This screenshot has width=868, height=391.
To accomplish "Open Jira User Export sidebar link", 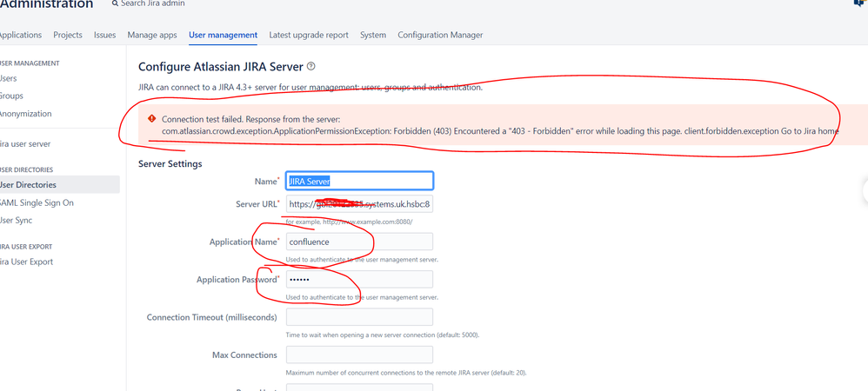I will (27, 262).
